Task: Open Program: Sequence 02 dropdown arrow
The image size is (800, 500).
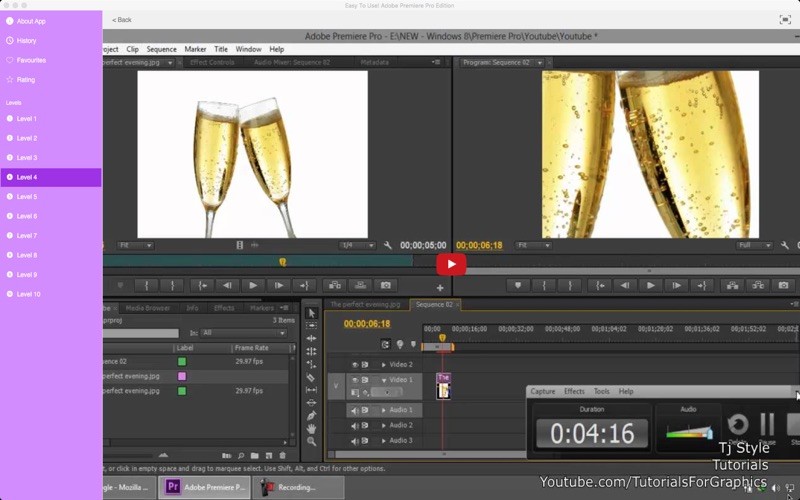Action: [539, 63]
